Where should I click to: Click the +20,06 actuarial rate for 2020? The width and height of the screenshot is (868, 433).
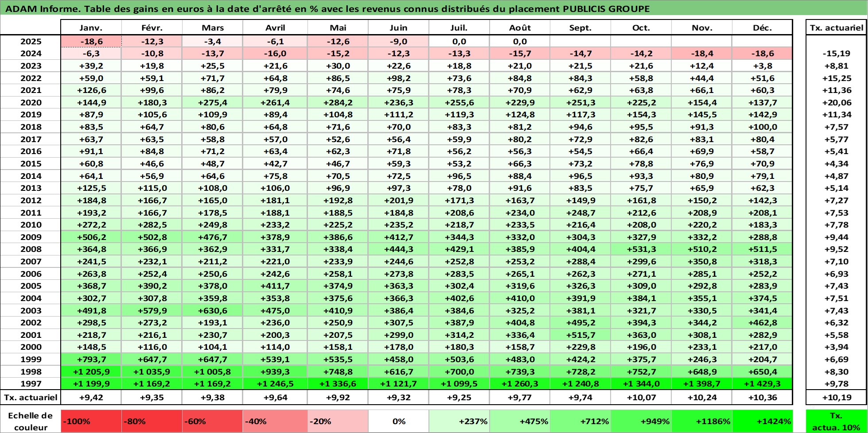tap(836, 102)
